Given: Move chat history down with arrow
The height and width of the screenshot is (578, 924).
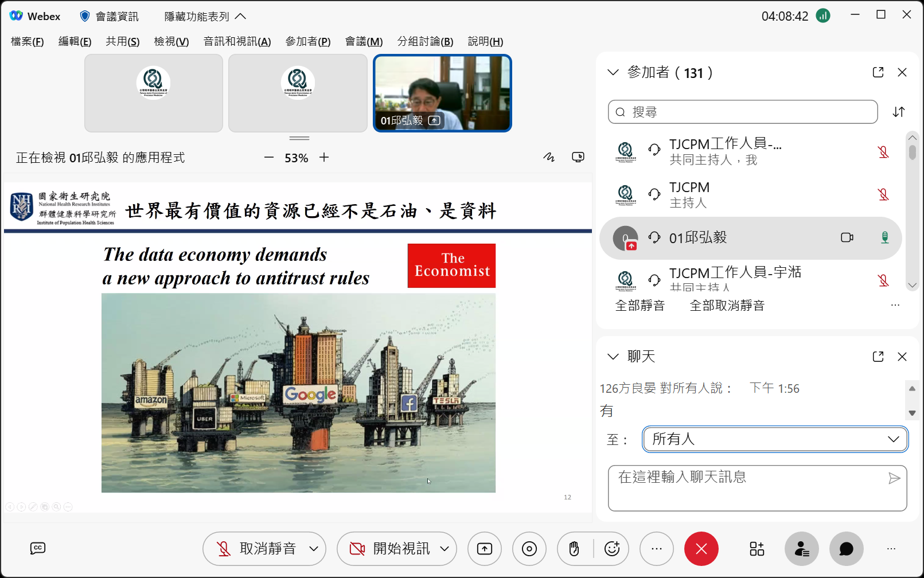Looking at the screenshot, I should 912,413.
